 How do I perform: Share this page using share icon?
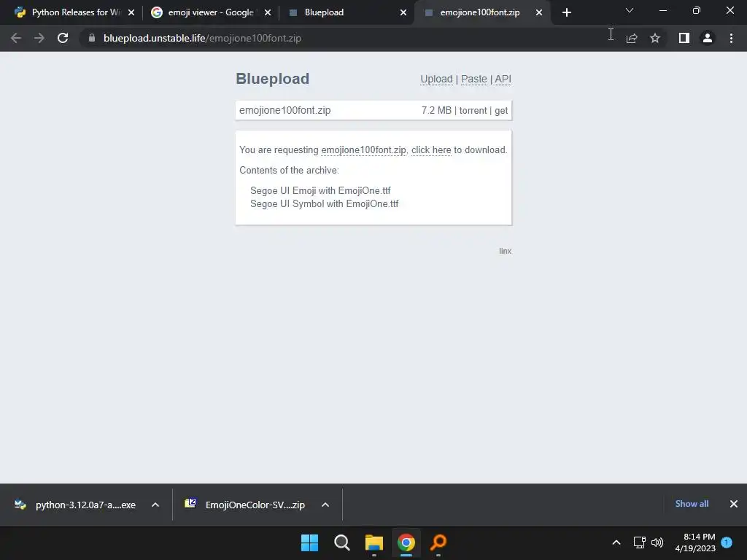tap(632, 38)
